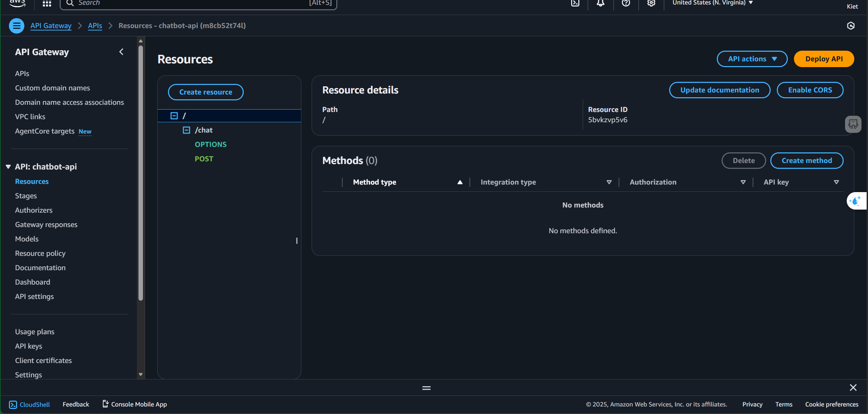Open the CloudShell icon in top bar
868x414 pixels.
pyautogui.click(x=575, y=3)
